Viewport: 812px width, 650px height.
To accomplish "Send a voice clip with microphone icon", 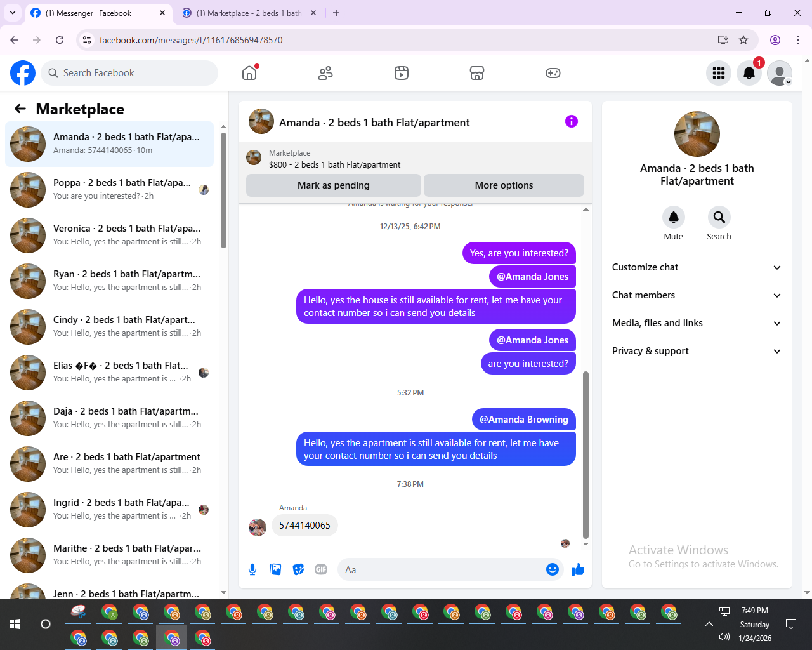I will (252, 569).
